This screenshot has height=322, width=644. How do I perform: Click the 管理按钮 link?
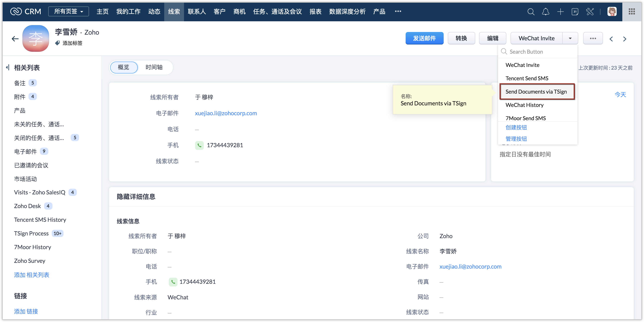tap(516, 139)
